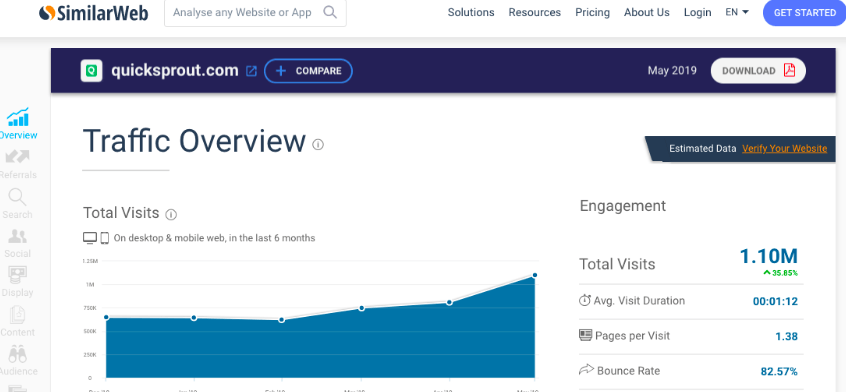Expand the EN language dropdown
846x392 pixels.
(737, 12)
